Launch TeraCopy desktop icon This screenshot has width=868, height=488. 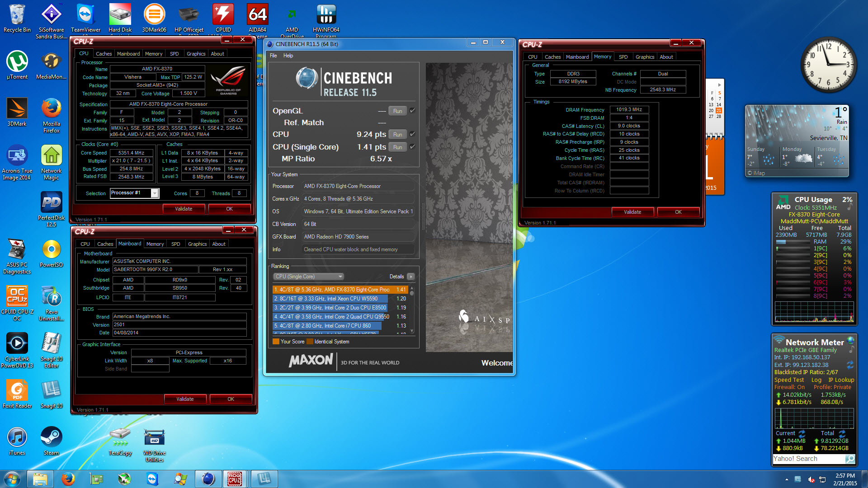120,441
